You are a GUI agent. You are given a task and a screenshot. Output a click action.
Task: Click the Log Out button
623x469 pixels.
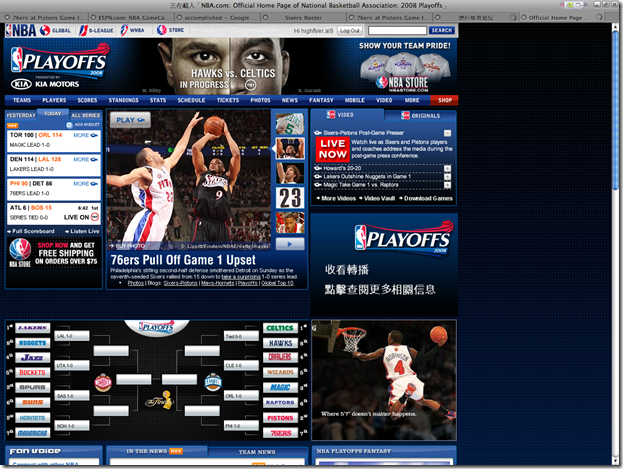pos(350,31)
